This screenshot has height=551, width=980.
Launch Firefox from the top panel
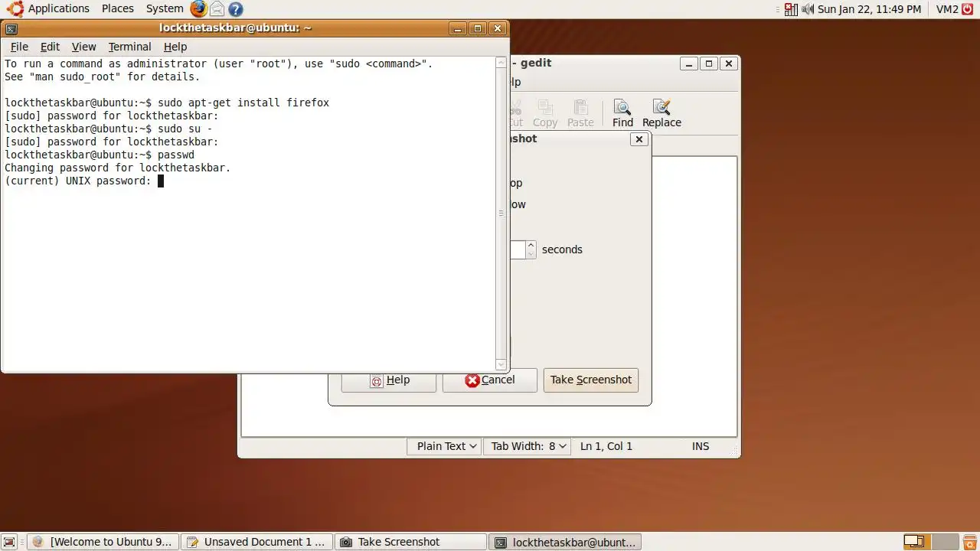click(199, 9)
